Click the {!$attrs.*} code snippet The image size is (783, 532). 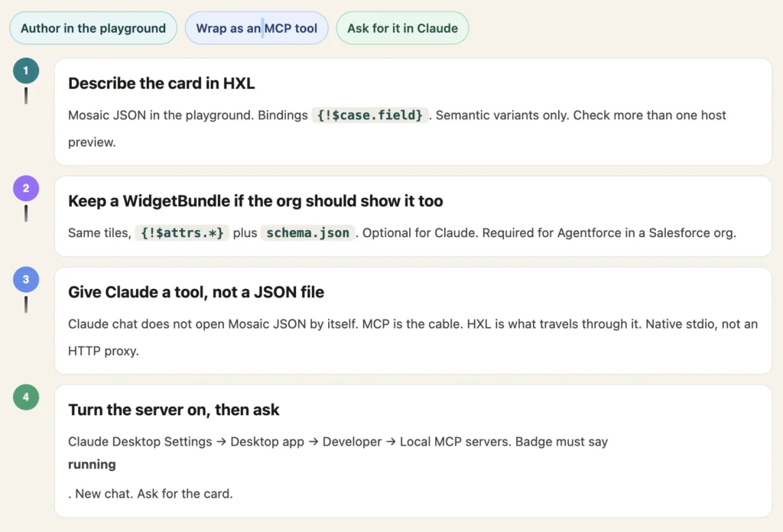182,233
